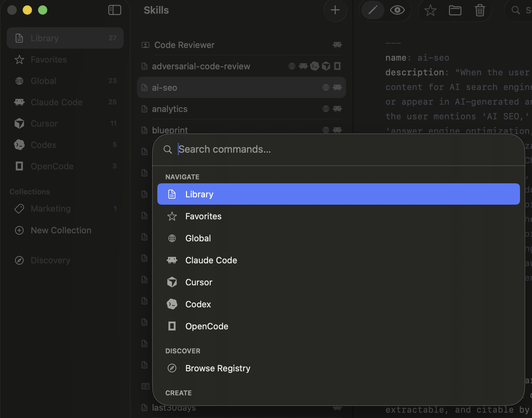Select Browse Registry in the command palette
532x418 pixels.
coord(338,368)
